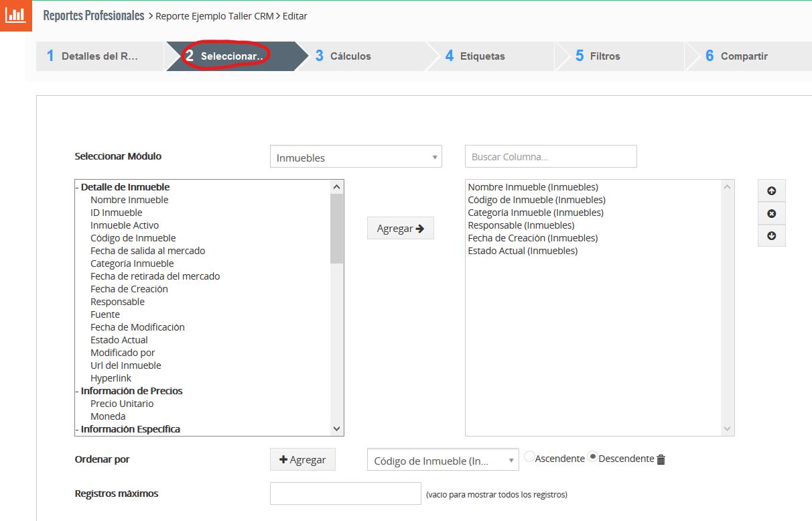Click the orange reports chart icon
The height and width of the screenshot is (521, 812).
click(x=15, y=16)
